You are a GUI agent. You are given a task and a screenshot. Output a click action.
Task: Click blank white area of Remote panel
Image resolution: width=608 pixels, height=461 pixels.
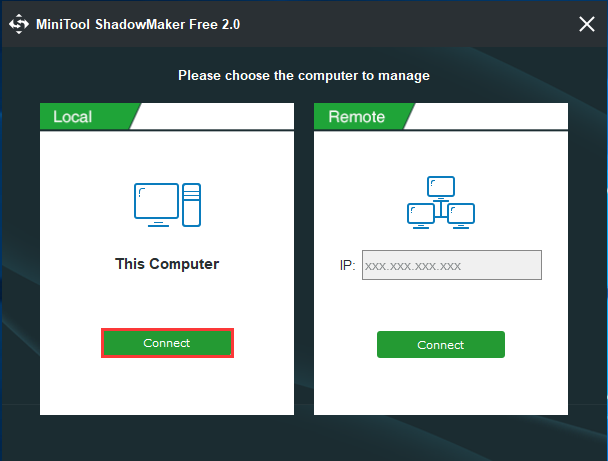pos(441,388)
